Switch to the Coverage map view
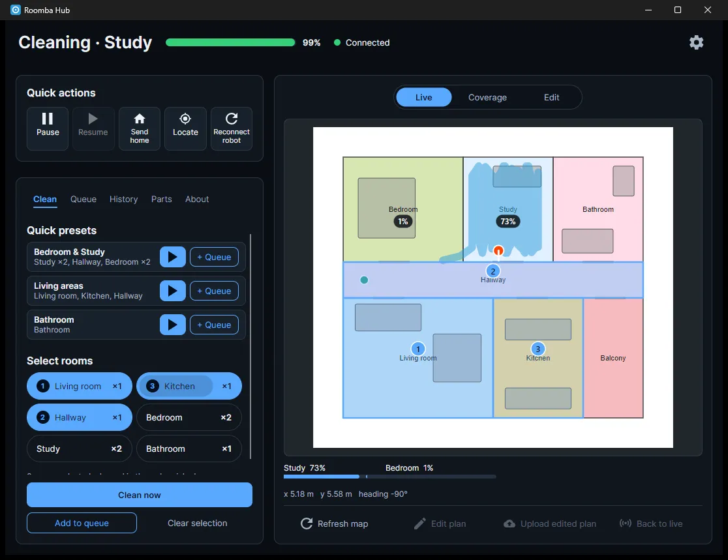Viewport: 728px width, 560px height. [x=487, y=97]
